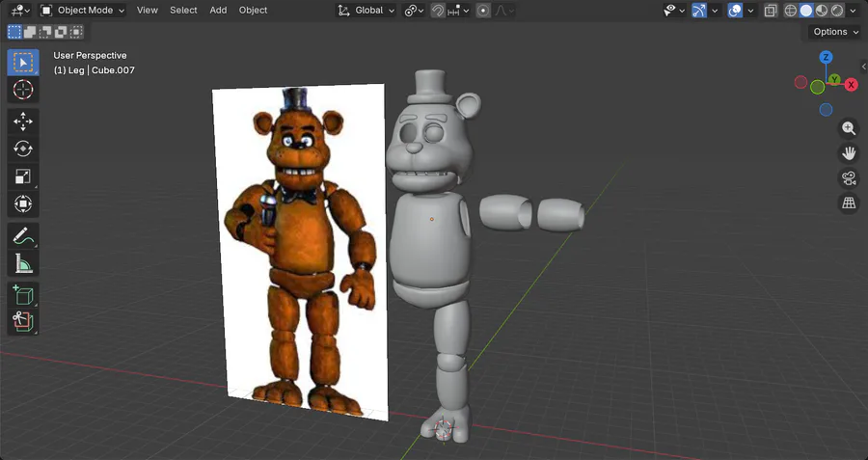Open the selectability and visibility dropdown

click(674, 11)
